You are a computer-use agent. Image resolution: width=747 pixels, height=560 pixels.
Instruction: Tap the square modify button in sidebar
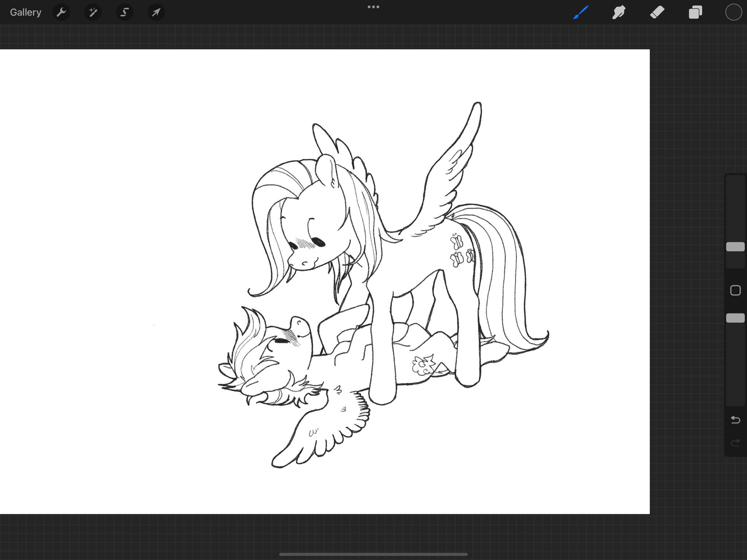(735, 290)
